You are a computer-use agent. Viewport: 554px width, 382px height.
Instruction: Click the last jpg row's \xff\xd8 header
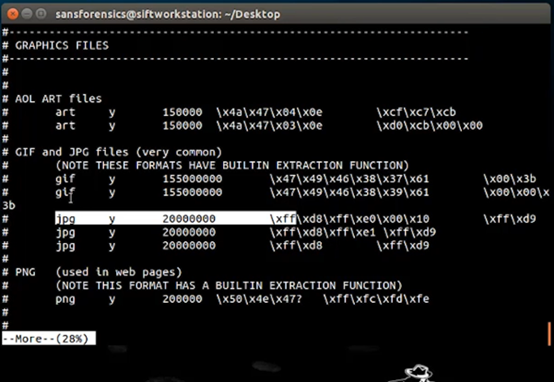point(296,246)
